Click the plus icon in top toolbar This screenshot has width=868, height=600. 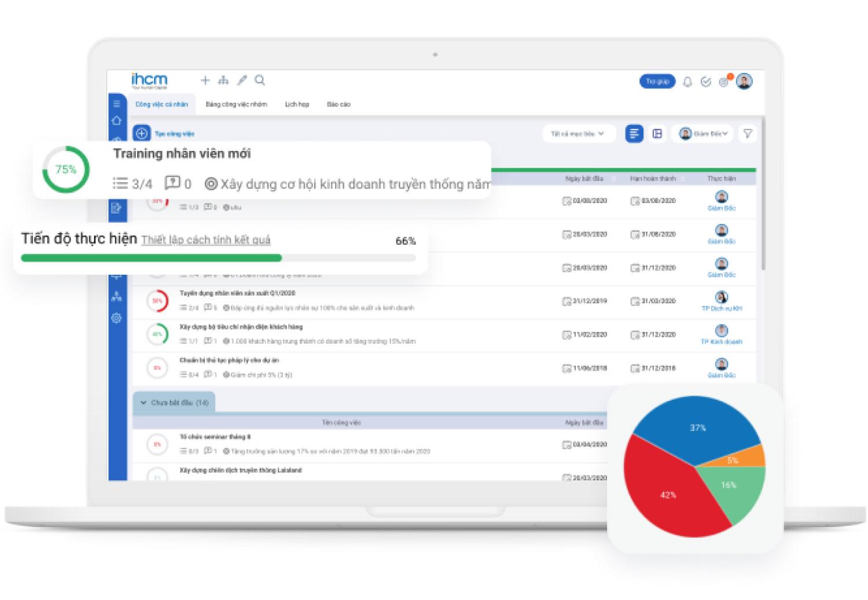coord(205,80)
